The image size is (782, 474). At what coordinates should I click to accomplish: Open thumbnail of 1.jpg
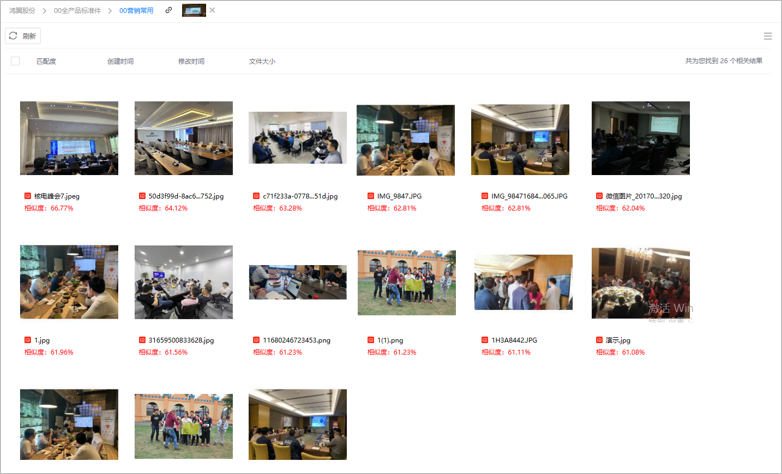pyautogui.click(x=69, y=282)
